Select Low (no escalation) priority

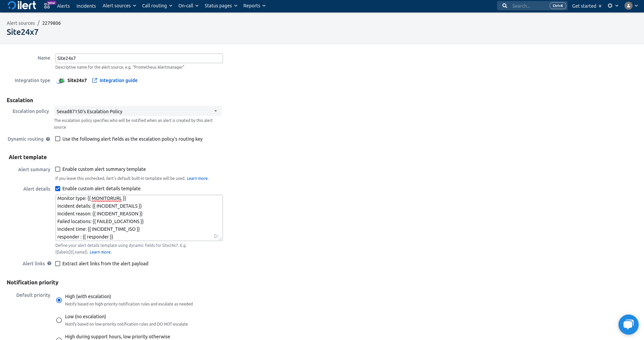[x=59, y=320]
